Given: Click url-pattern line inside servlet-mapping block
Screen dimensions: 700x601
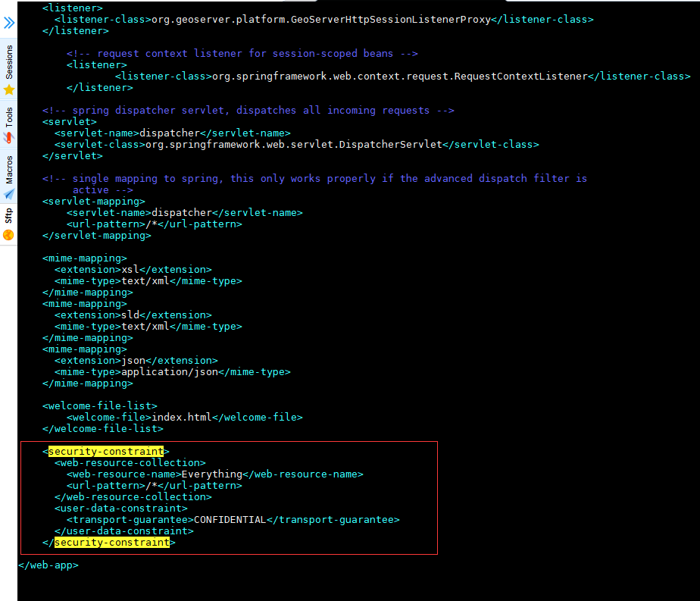Looking at the screenshot, I should (x=155, y=224).
